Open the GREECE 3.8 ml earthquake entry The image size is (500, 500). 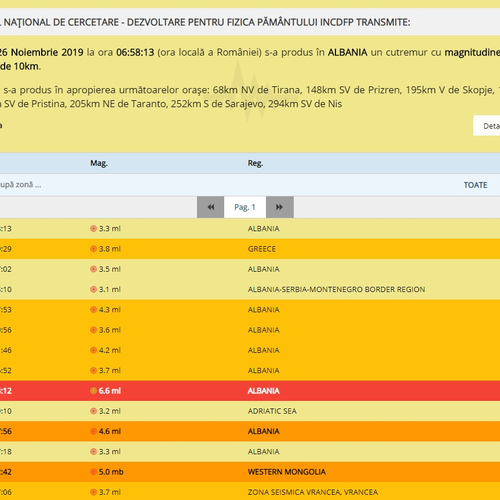point(250,249)
